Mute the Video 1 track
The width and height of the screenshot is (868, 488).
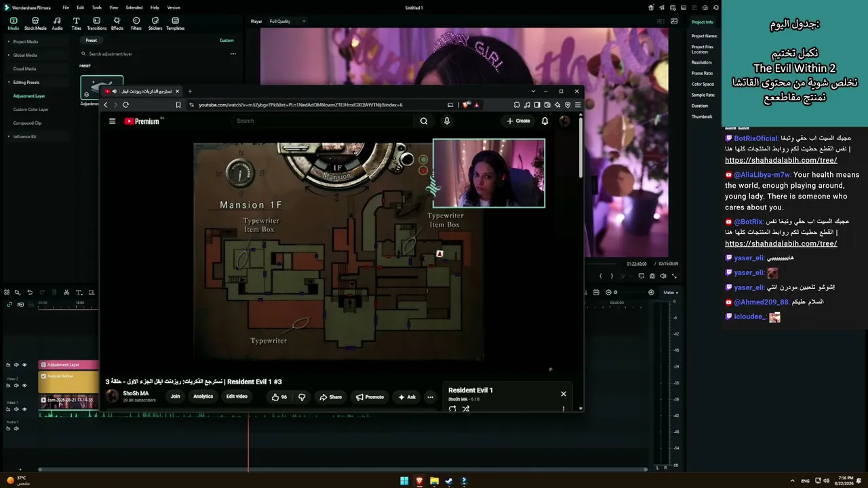tap(16, 409)
